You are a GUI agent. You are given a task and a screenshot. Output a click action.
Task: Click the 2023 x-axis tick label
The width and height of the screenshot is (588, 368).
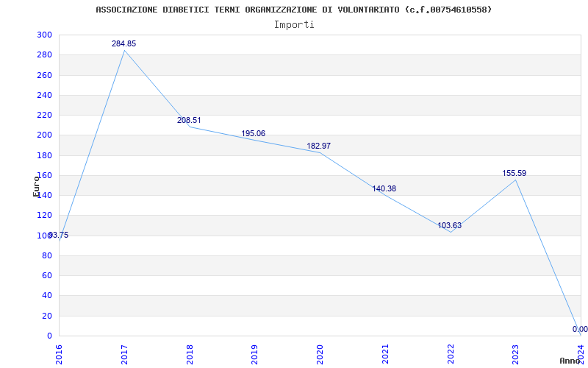pos(516,354)
